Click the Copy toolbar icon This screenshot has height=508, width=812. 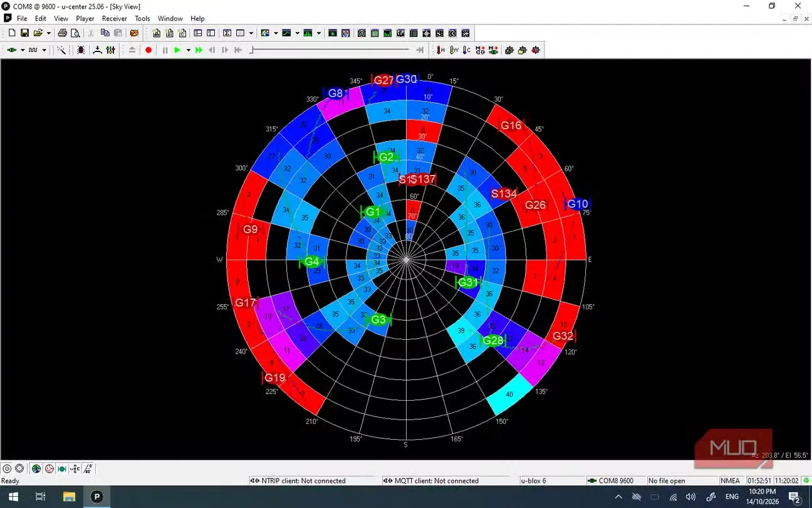105,33
